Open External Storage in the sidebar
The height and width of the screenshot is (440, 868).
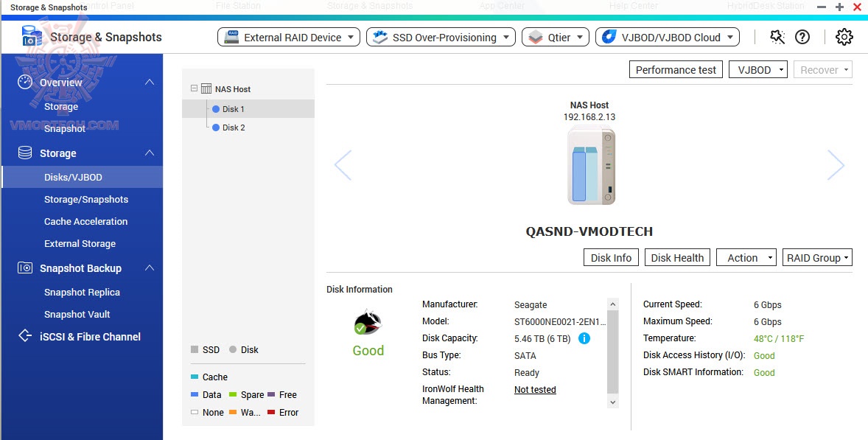tap(80, 243)
